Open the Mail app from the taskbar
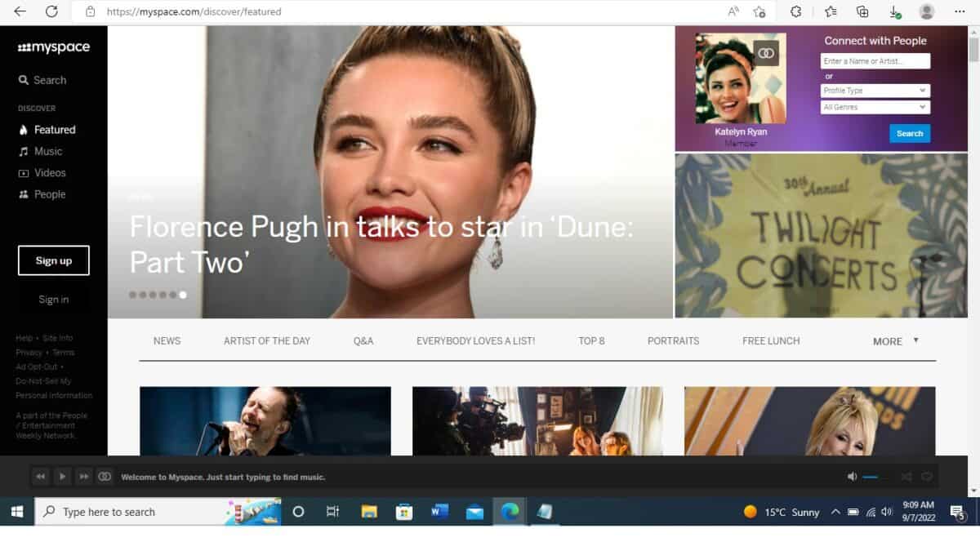 [x=474, y=512]
